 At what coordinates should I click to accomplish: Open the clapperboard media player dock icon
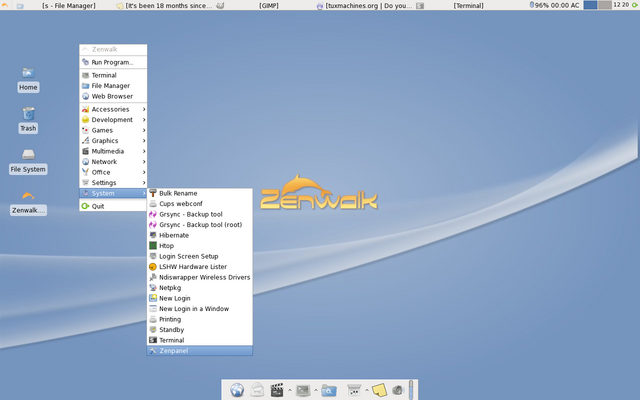click(277, 390)
